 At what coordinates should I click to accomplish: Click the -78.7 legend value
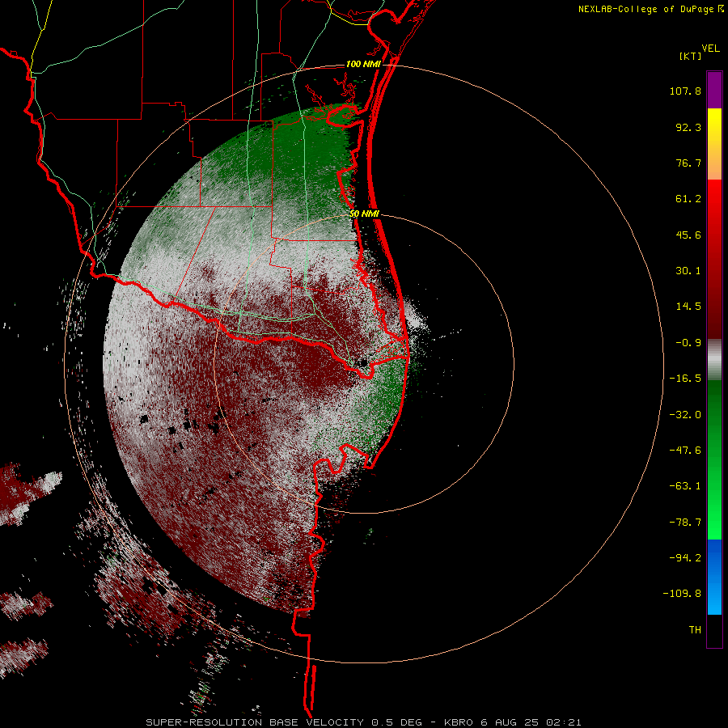click(x=685, y=523)
